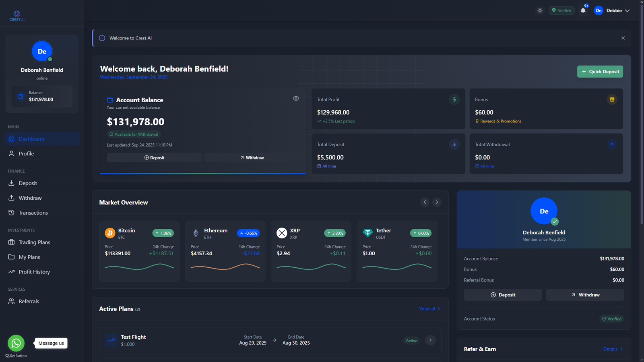Click the Ethereum market card

[x=225, y=250]
